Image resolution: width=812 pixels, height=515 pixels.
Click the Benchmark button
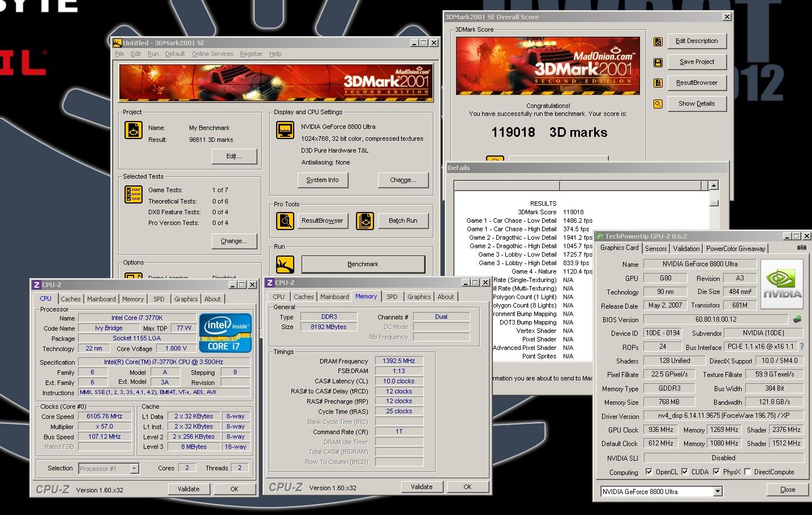(x=363, y=264)
